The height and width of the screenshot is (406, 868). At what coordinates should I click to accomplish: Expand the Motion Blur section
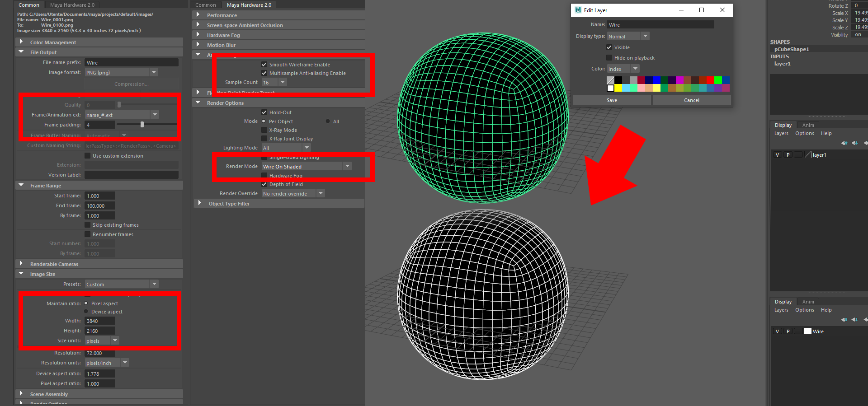pos(198,45)
